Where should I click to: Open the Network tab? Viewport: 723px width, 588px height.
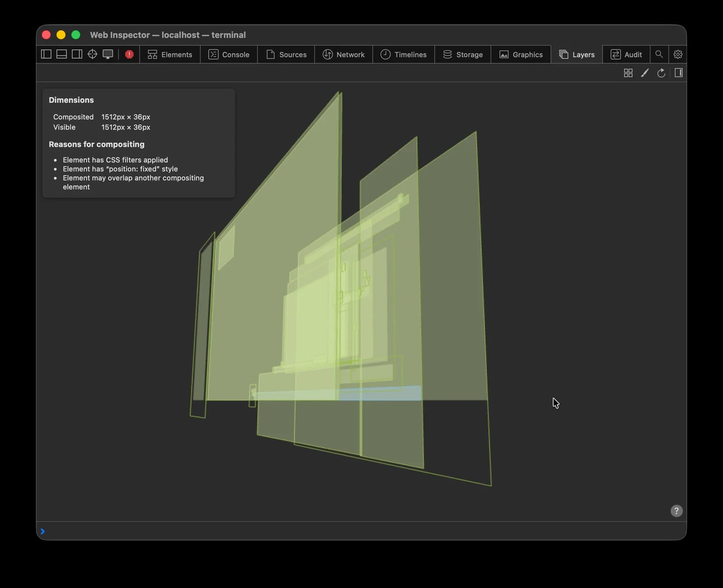[x=343, y=54]
